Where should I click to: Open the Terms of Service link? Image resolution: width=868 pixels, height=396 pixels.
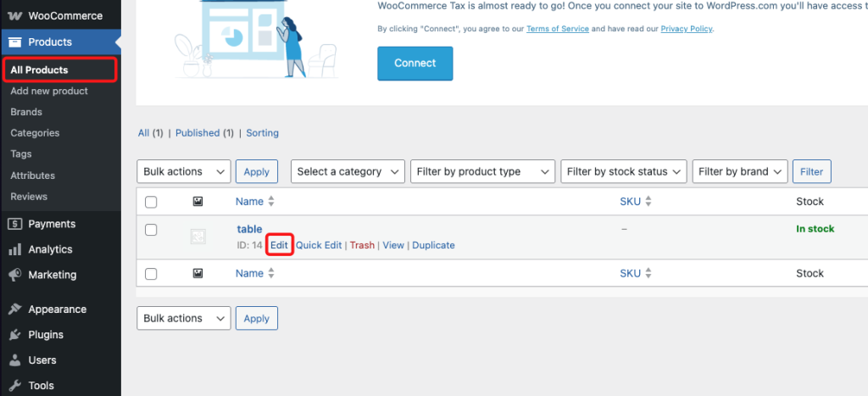[558, 29]
